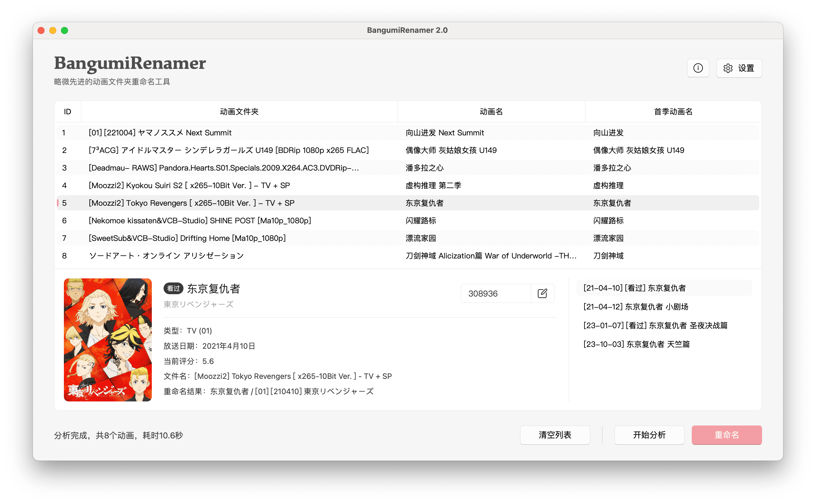
Task: Select the Kyokou Suiri S2 row
Action: pyautogui.click(x=189, y=185)
